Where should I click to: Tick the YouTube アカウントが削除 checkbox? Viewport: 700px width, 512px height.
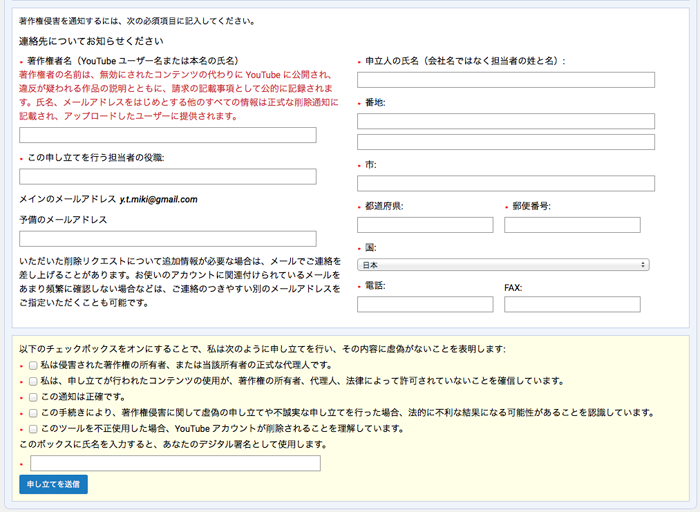tap(33, 429)
